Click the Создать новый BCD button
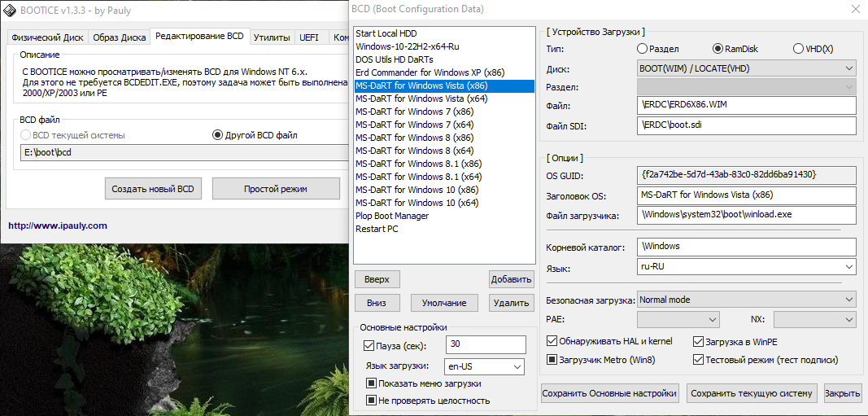 click(x=153, y=189)
